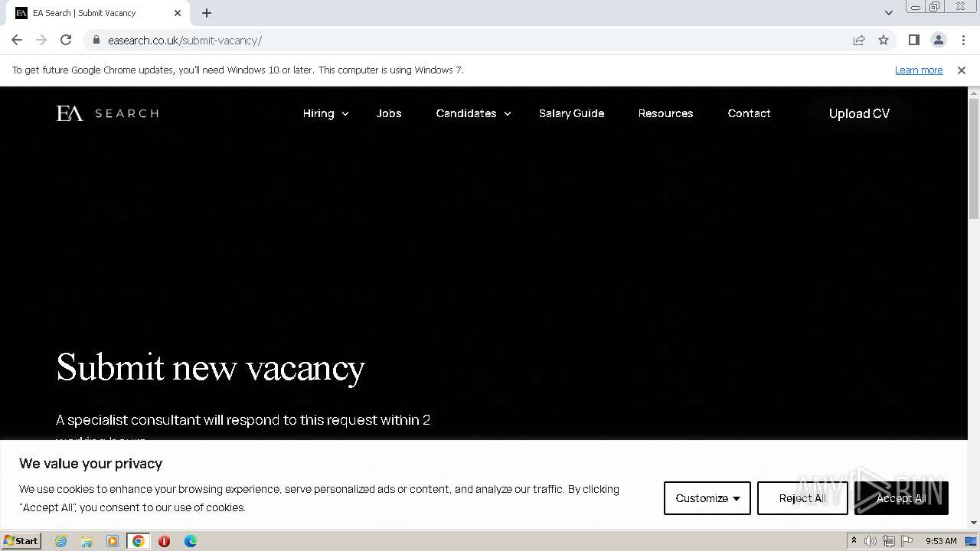980x551 pixels.
Task: Reload the current page
Action: [66, 40]
